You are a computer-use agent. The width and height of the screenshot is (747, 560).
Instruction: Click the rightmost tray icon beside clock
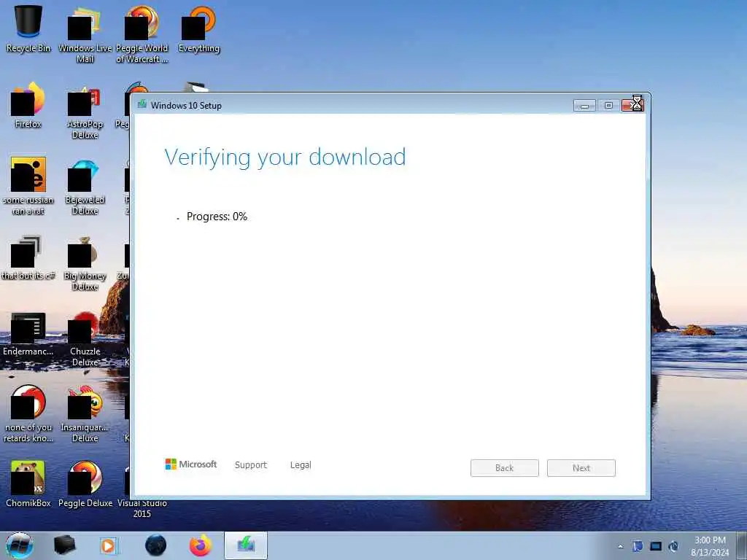tap(673, 546)
